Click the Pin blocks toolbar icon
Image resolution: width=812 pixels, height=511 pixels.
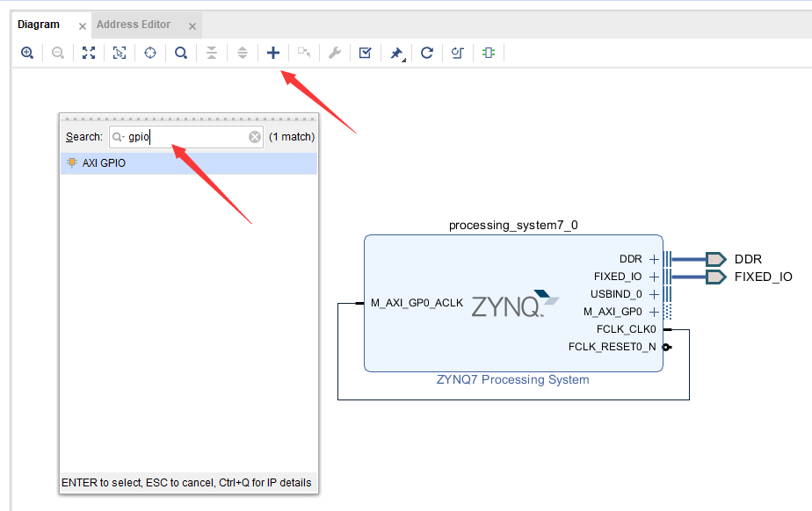tap(396, 53)
